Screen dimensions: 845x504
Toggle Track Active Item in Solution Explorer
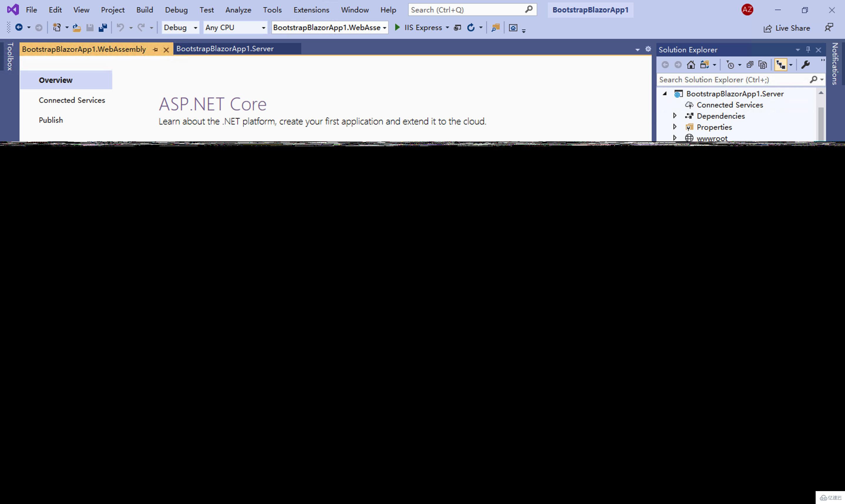[781, 65]
